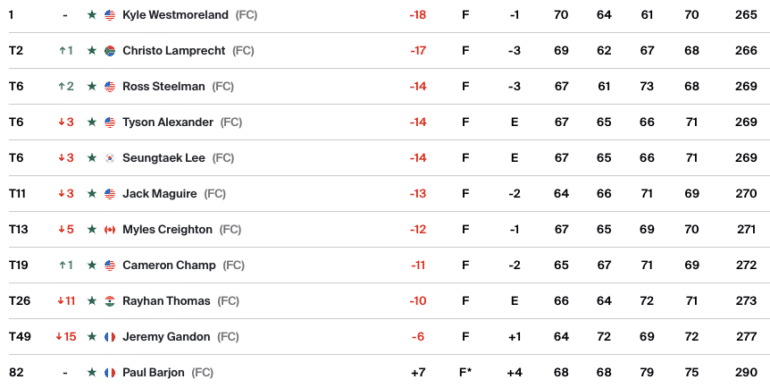The width and height of the screenshot is (770, 388).
Task: Expand the Myles Creighton leaderboard row
Action: (385, 229)
